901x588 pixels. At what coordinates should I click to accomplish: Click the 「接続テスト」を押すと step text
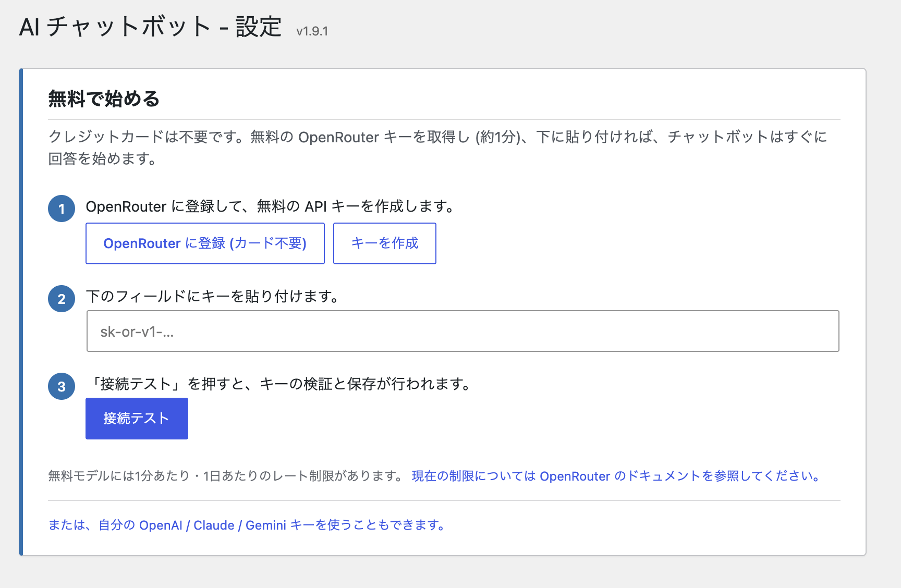(x=280, y=384)
